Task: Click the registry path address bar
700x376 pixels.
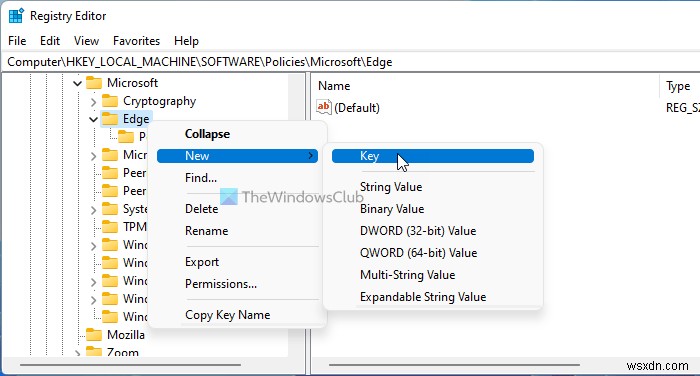Action: pyautogui.click(x=350, y=62)
